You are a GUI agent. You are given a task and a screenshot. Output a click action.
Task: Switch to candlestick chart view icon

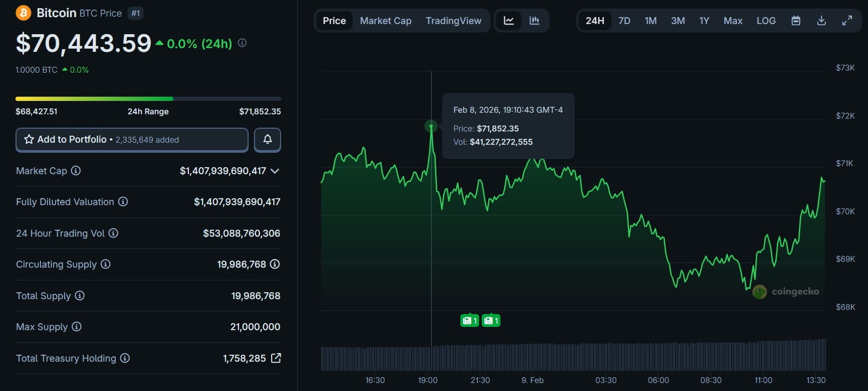click(x=534, y=21)
